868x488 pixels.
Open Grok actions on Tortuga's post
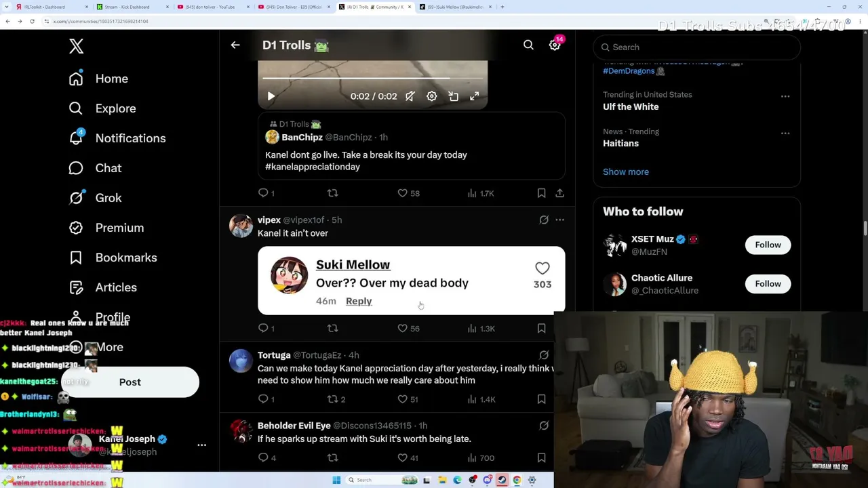click(544, 354)
